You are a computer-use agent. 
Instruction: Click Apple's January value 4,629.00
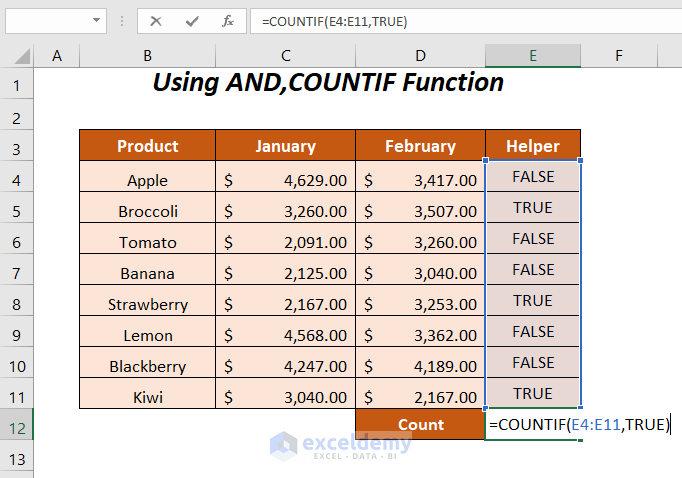click(285, 180)
